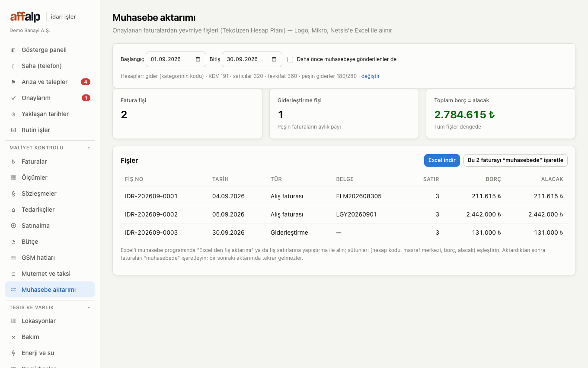Viewport: 588px width, 368px height.
Task: Click the flag icon beside Arıza ve talepler
Action: 13,82
